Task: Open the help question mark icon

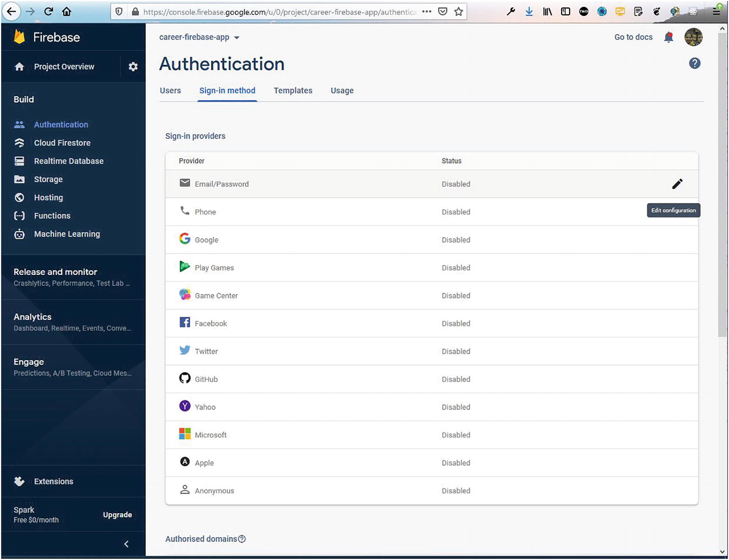Action: (x=694, y=63)
